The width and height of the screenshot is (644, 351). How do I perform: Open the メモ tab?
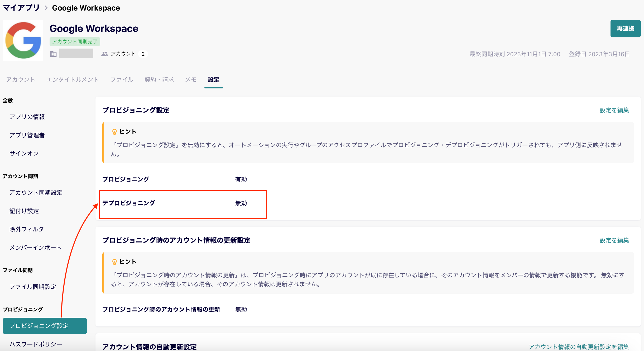click(x=191, y=79)
